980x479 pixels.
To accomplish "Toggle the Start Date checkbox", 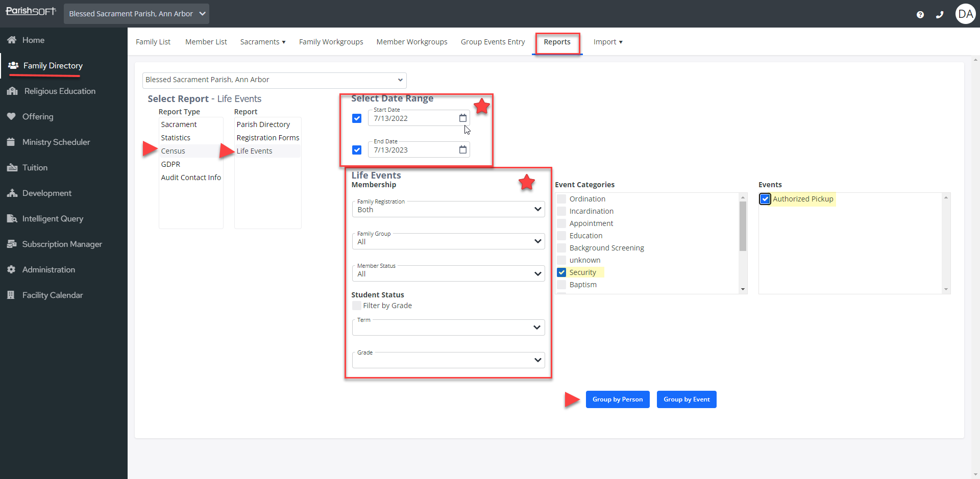I will tap(357, 118).
